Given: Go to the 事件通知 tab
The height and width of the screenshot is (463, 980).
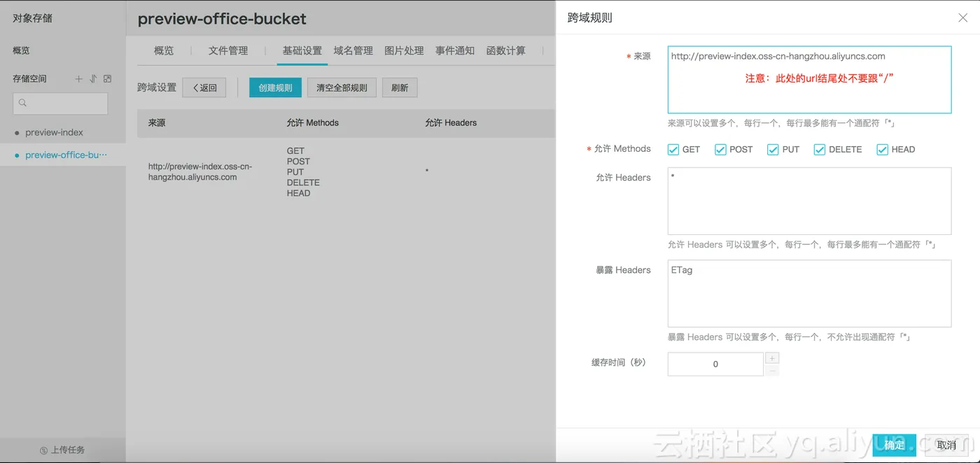Looking at the screenshot, I should pyautogui.click(x=455, y=50).
